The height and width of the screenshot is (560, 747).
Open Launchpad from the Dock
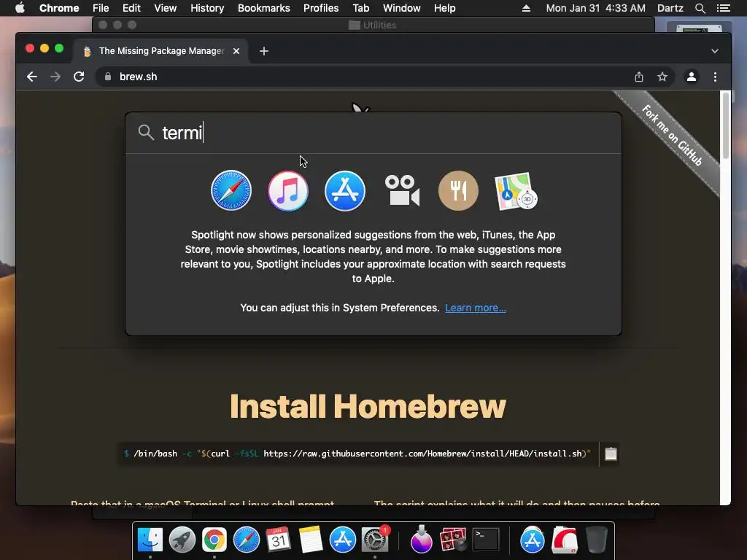pos(182,540)
